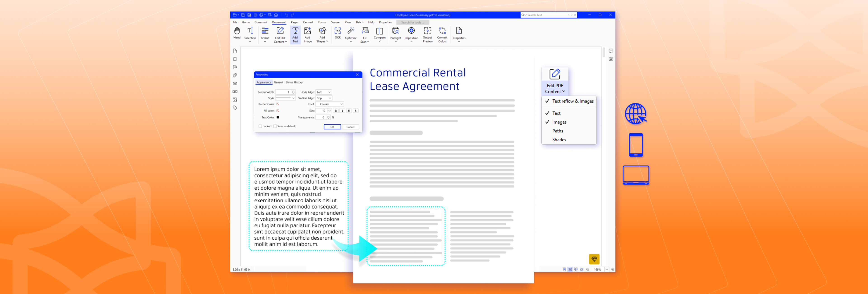
Task: Run the OCR tool
Action: tap(337, 33)
